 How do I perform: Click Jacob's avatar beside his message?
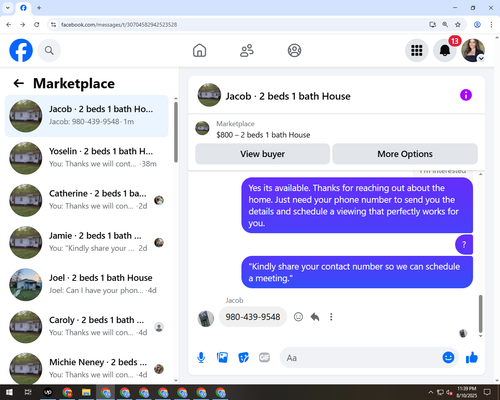pyautogui.click(x=206, y=318)
